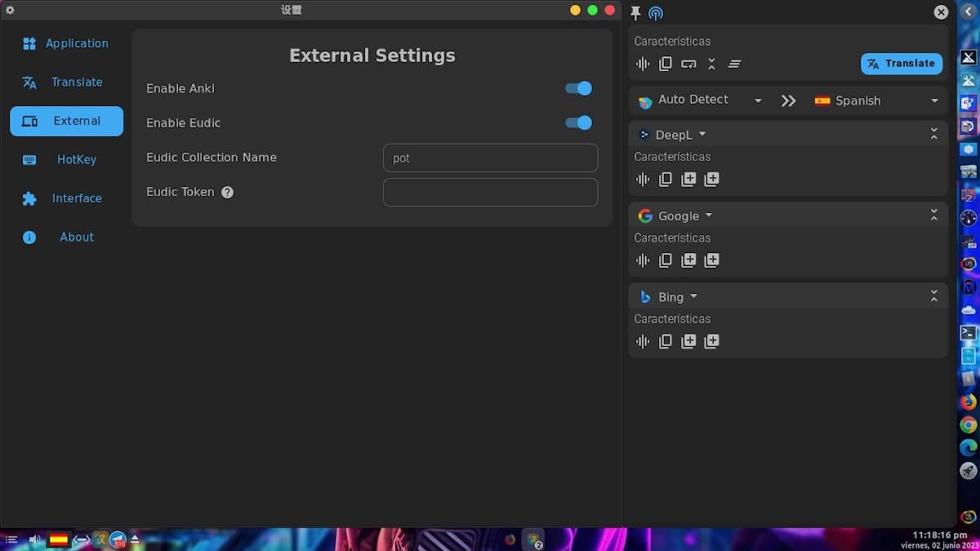Open the About tab
980x551 pixels.
[66, 237]
